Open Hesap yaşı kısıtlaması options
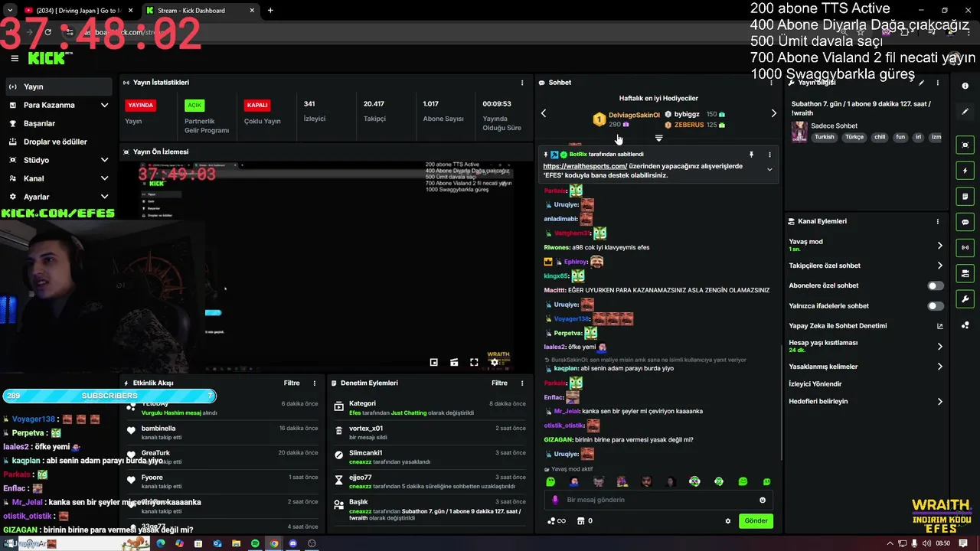The width and height of the screenshot is (980, 551). click(x=939, y=346)
